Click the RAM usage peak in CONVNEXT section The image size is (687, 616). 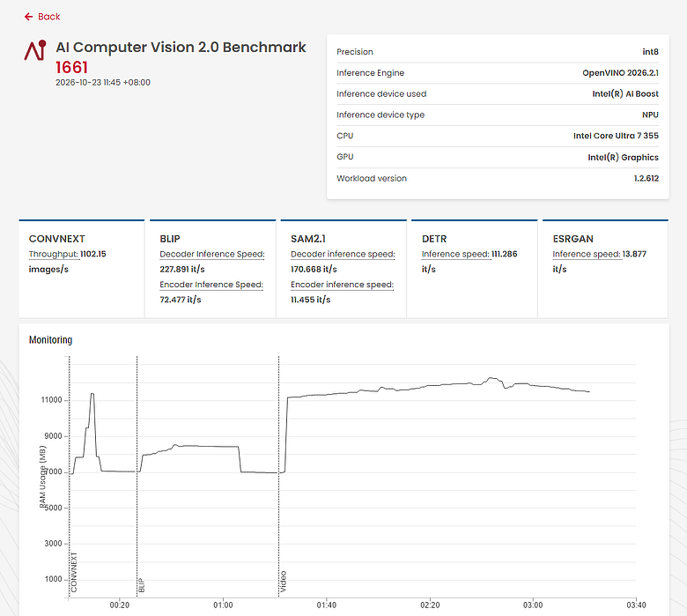[92, 394]
